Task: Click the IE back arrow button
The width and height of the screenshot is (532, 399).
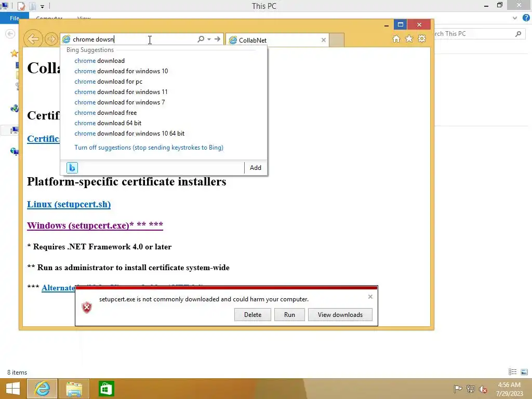Action: pyautogui.click(x=33, y=39)
